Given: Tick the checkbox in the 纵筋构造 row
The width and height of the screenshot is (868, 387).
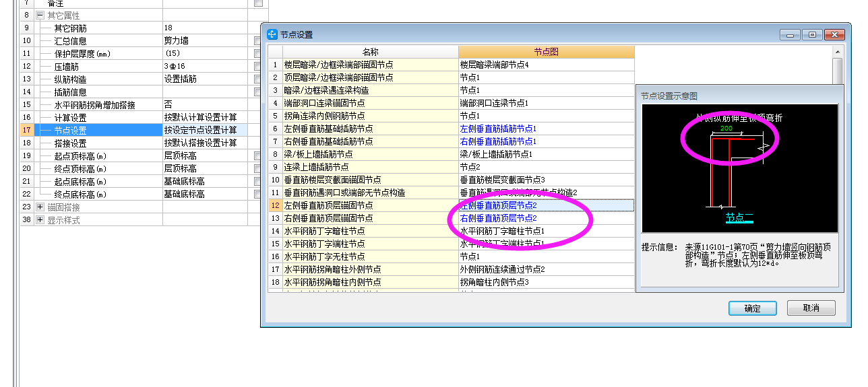Looking at the screenshot, I should point(258,79).
